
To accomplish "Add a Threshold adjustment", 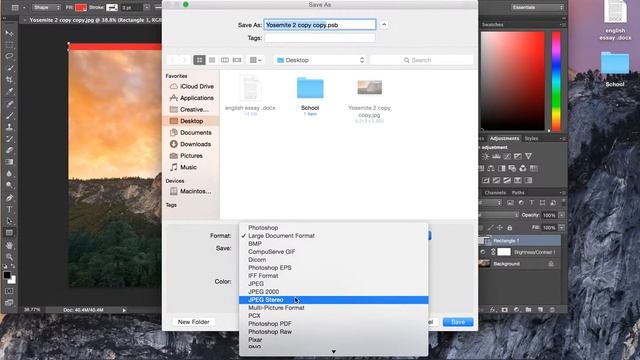I will tap(507, 180).
